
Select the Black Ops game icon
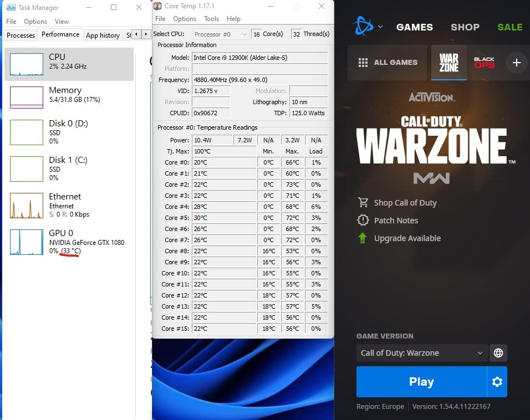click(484, 63)
